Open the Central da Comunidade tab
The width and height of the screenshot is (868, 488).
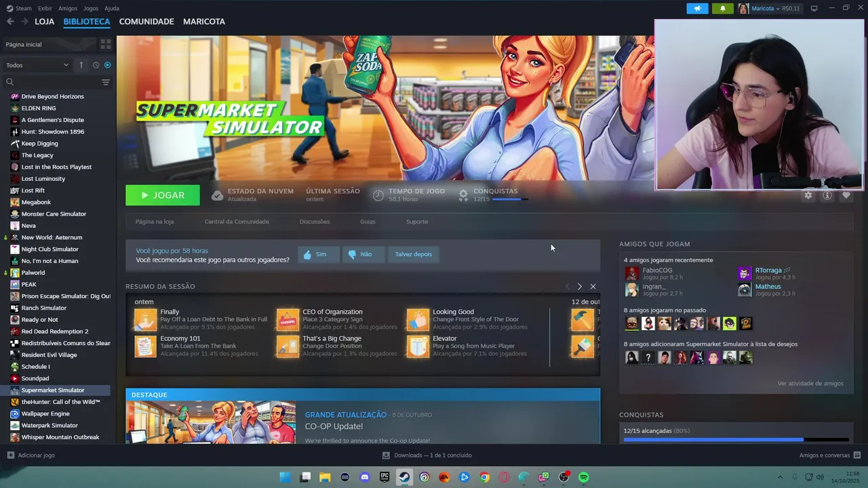[237, 222]
